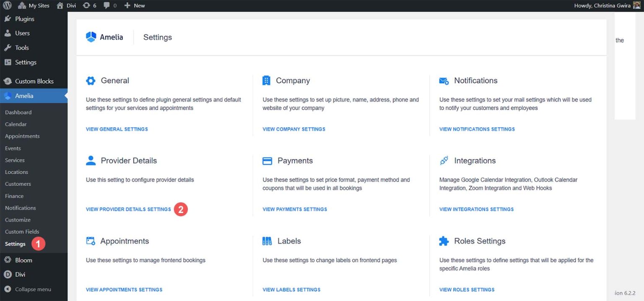Select the Notifications envelope icon
The height and width of the screenshot is (301, 644).
click(x=444, y=80)
